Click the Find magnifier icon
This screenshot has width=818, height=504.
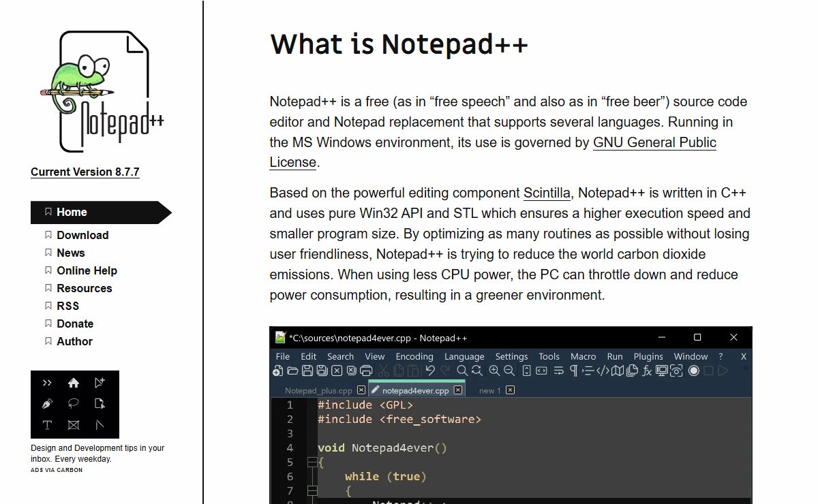point(462,371)
